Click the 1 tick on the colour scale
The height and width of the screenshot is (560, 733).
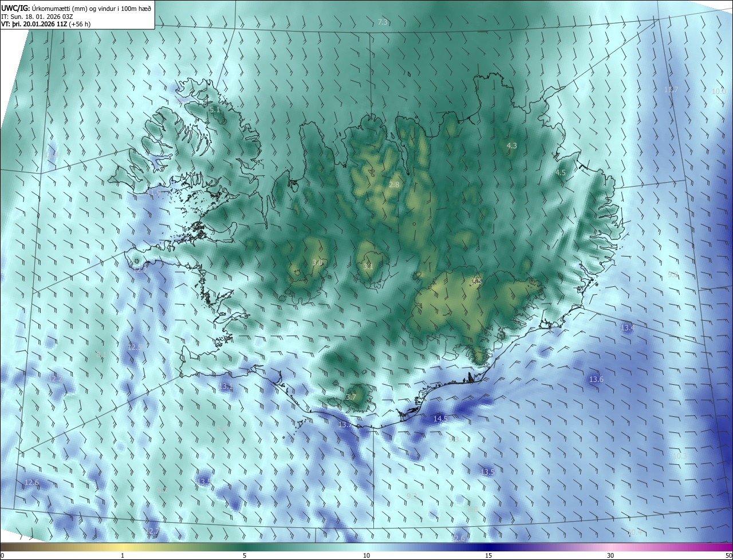(123, 555)
